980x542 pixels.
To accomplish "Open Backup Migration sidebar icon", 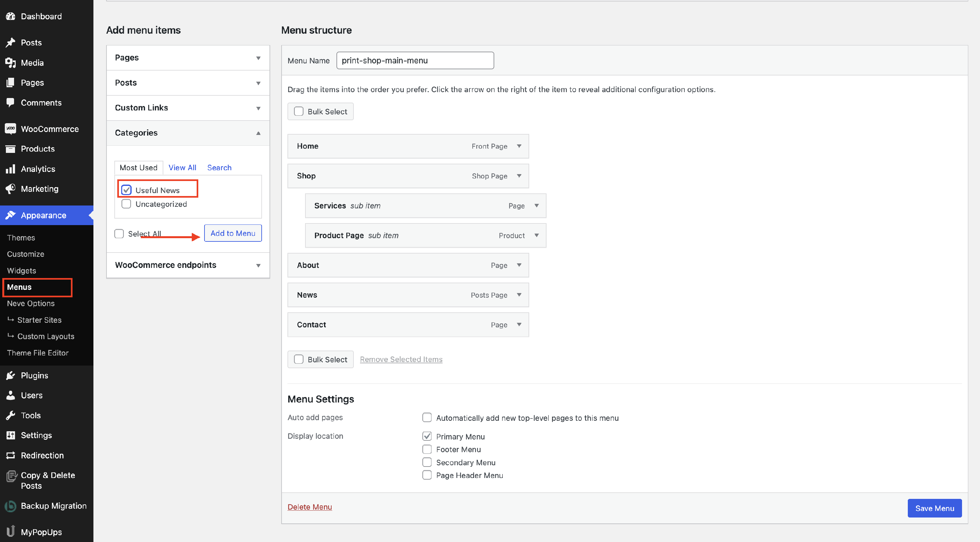I will tap(10, 506).
